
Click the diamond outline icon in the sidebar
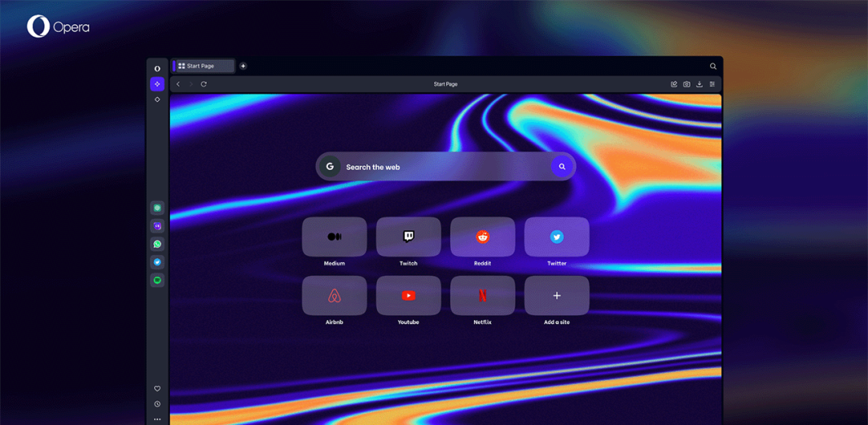point(157,99)
